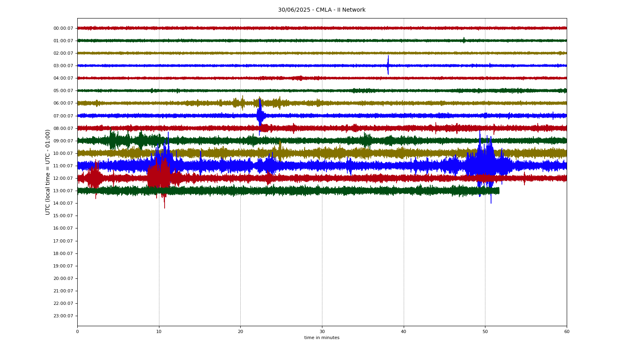Image resolution: width=644 pixels, height=362 pixels.
Task: Select the 22:00:07 row label
Action: pos(63,303)
